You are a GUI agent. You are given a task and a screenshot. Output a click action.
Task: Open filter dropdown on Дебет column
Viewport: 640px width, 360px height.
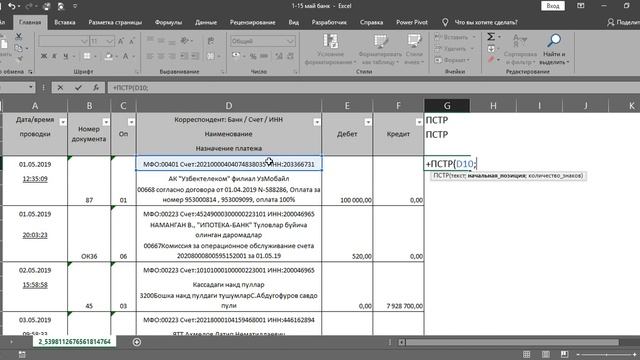pos(368,122)
